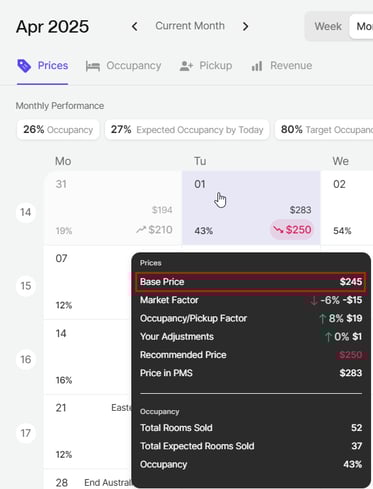The height and width of the screenshot is (489, 373).
Task: Select week number 14 row marker
Action: [26, 212]
